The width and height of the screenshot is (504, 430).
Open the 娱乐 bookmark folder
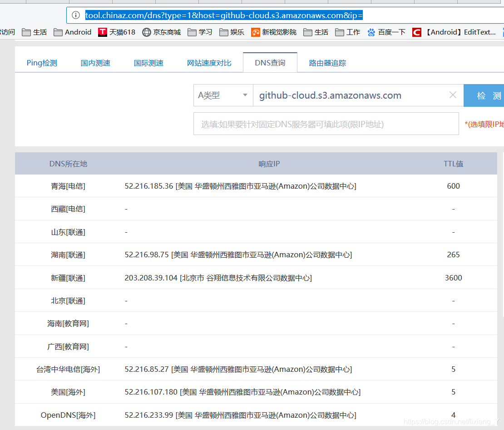pos(232,32)
